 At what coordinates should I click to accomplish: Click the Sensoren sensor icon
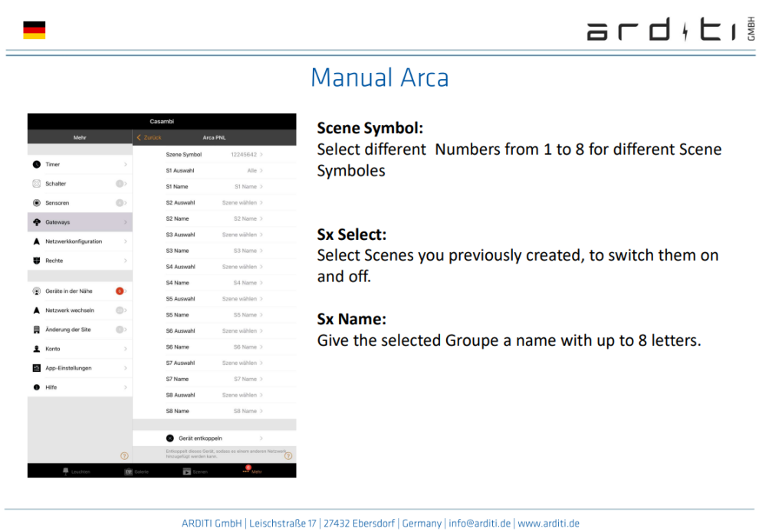coord(37,203)
